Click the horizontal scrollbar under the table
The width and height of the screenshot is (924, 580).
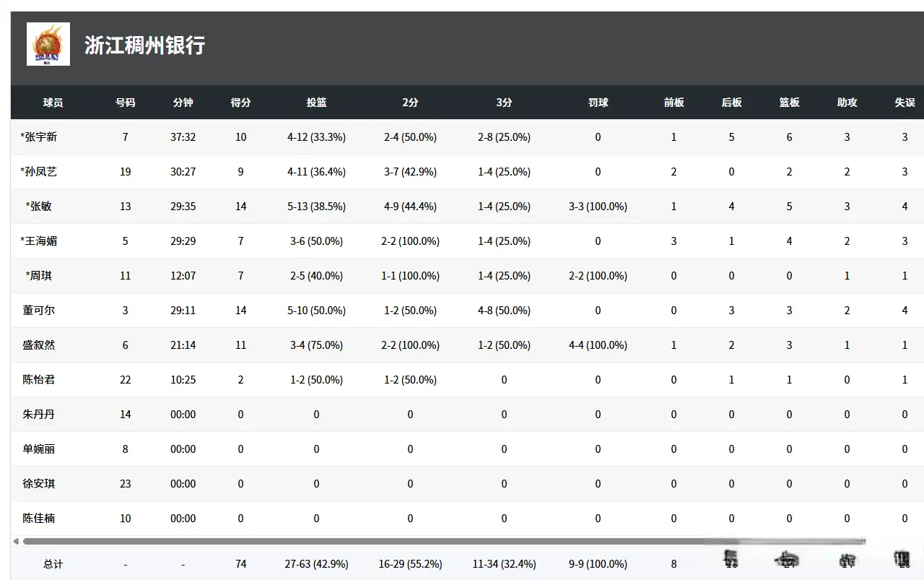coord(361,541)
